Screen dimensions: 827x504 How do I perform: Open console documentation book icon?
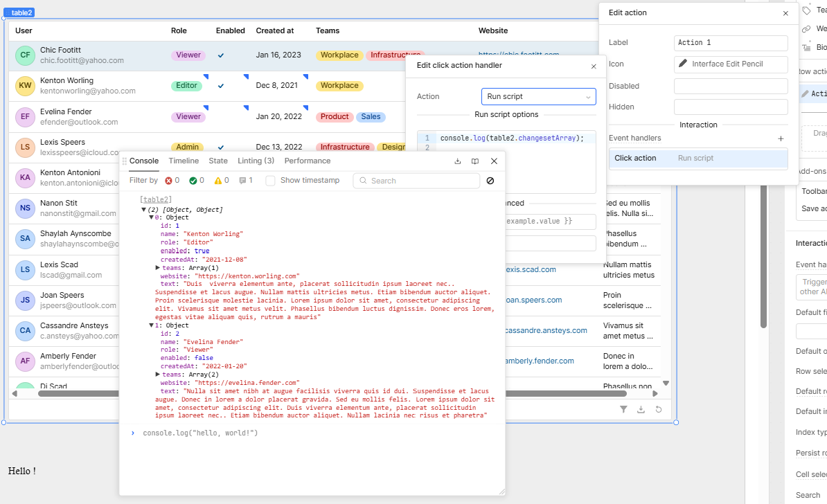[x=474, y=161]
